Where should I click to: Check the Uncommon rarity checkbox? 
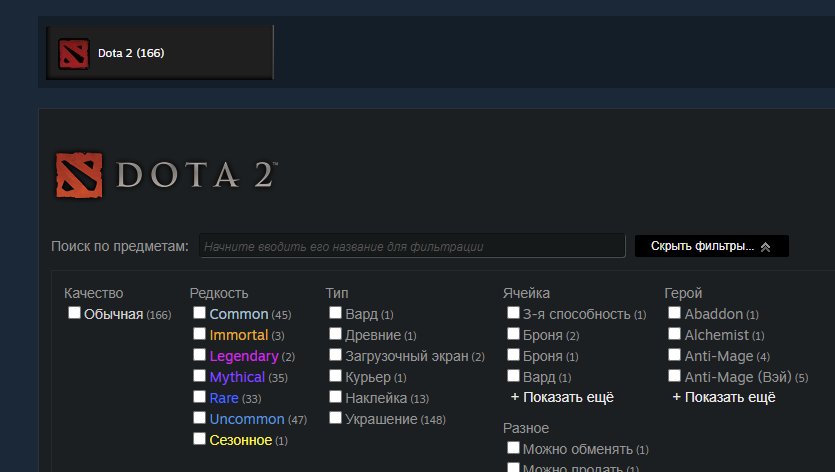tap(200, 419)
